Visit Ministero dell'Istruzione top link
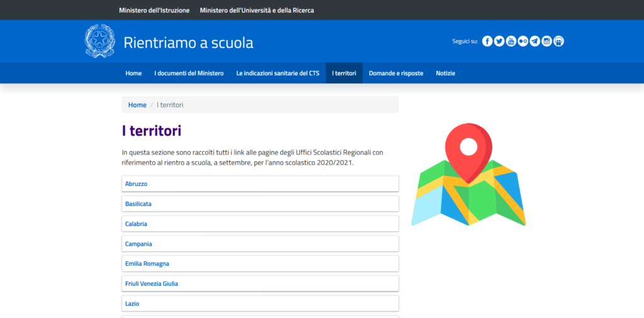The width and height of the screenshot is (644, 318). [x=155, y=10]
